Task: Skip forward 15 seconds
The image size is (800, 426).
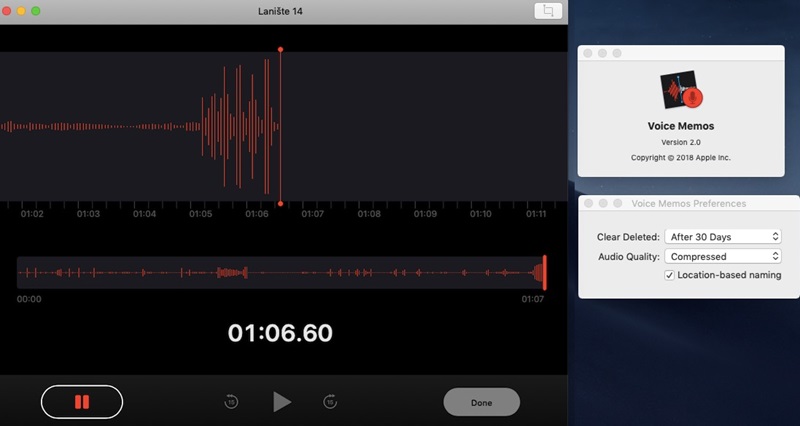Action: tap(330, 402)
